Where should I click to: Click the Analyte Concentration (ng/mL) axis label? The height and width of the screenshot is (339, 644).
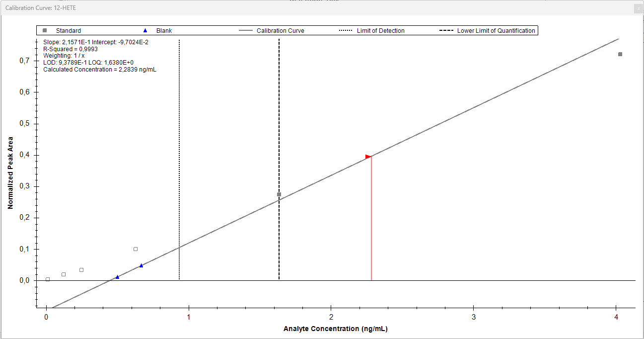click(335, 329)
